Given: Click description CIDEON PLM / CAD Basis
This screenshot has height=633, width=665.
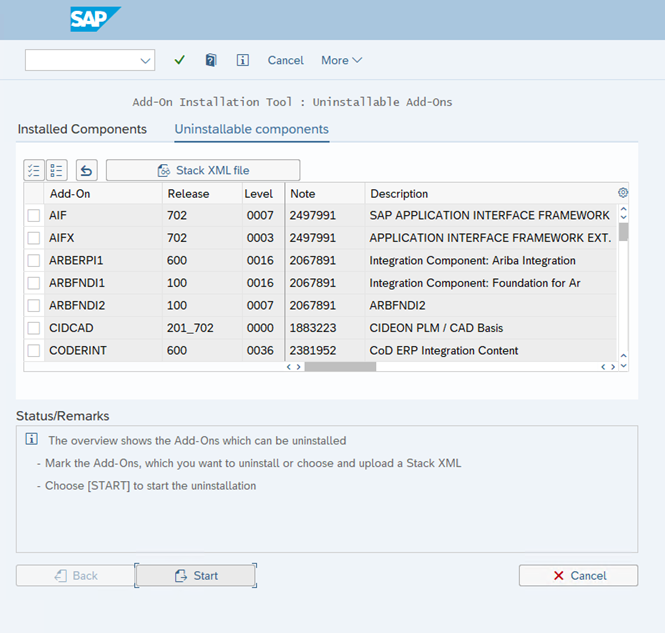Looking at the screenshot, I should pos(436,328).
